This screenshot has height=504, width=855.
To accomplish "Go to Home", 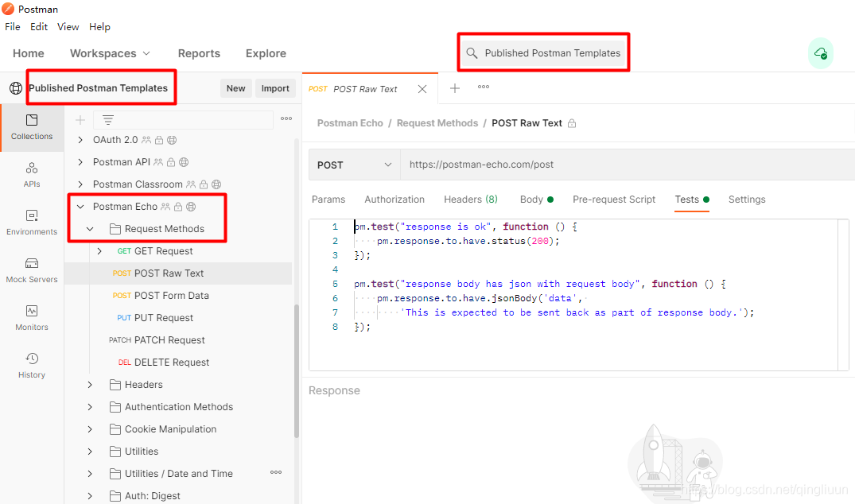I will (x=29, y=53).
